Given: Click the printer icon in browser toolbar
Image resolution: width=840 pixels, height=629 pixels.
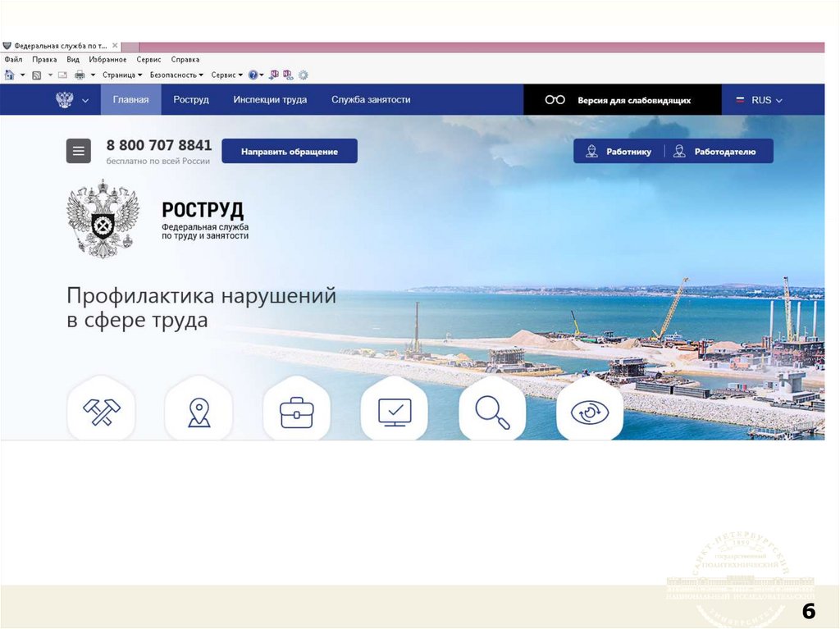Looking at the screenshot, I should pyautogui.click(x=80, y=75).
